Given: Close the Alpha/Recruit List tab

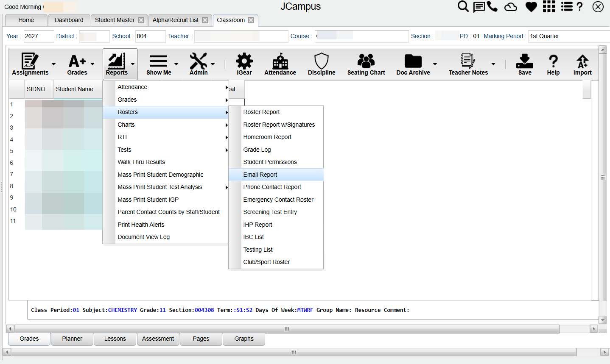Looking at the screenshot, I should (x=205, y=20).
